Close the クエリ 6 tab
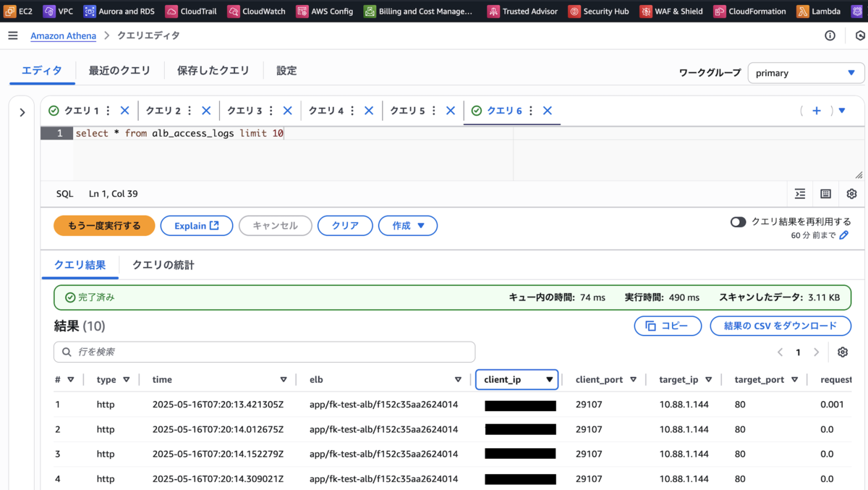Image resolution: width=868 pixels, height=490 pixels. point(548,111)
